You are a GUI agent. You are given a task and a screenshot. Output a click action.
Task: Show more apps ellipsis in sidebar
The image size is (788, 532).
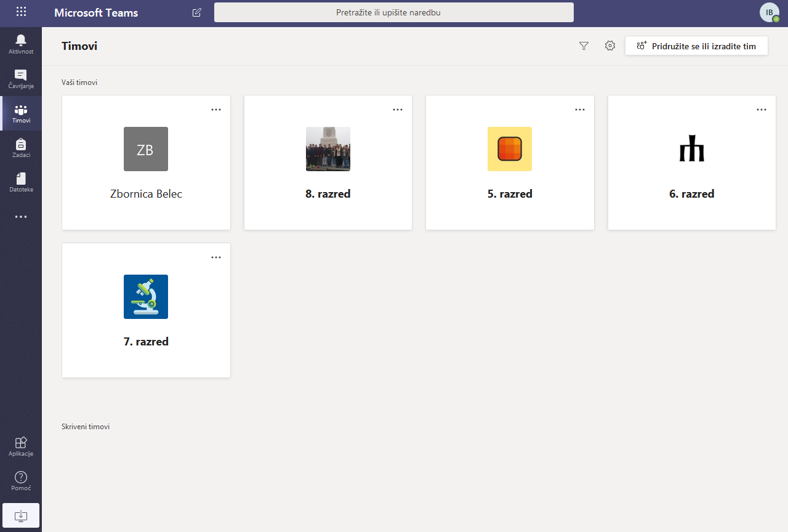click(21, 217)
